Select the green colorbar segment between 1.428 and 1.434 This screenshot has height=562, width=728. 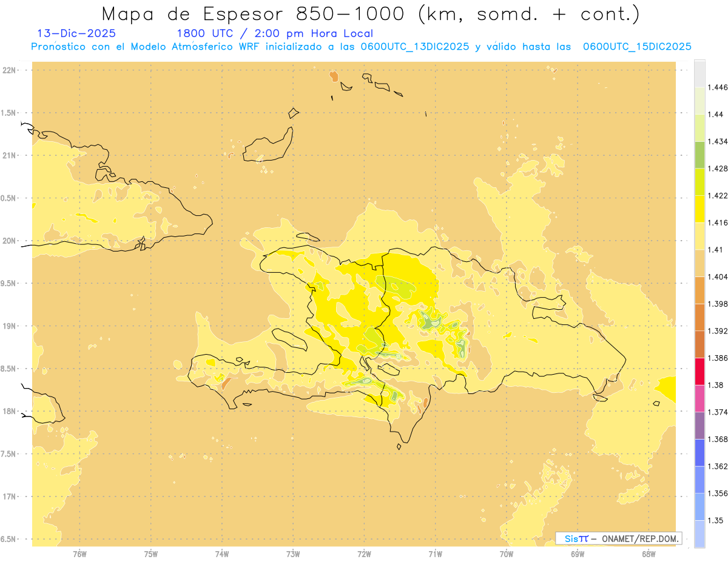tap(699, 155)
